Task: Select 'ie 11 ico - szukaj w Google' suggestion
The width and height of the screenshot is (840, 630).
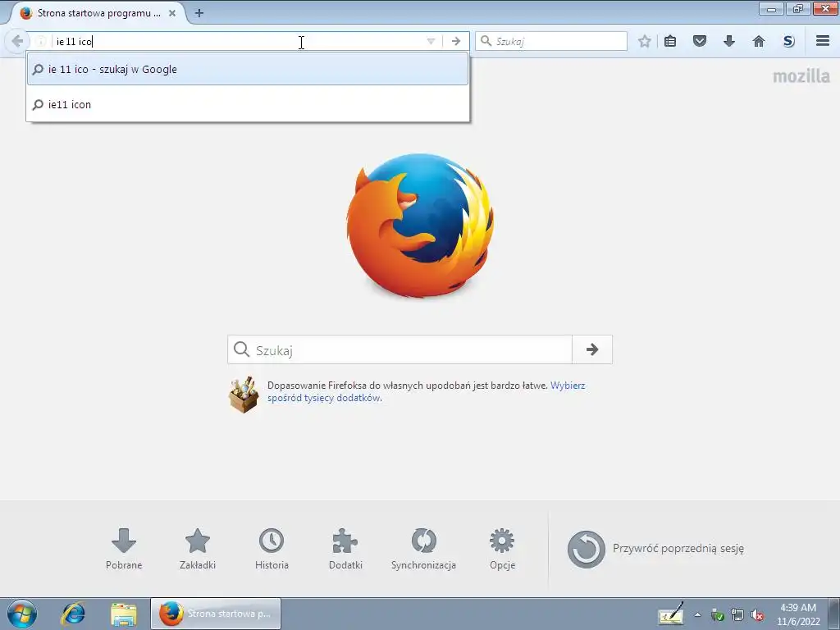Action: [248, 69]
